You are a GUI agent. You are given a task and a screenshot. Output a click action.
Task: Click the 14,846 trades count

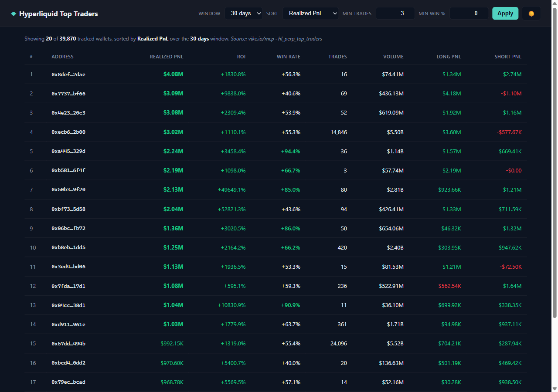pos(339,132)
